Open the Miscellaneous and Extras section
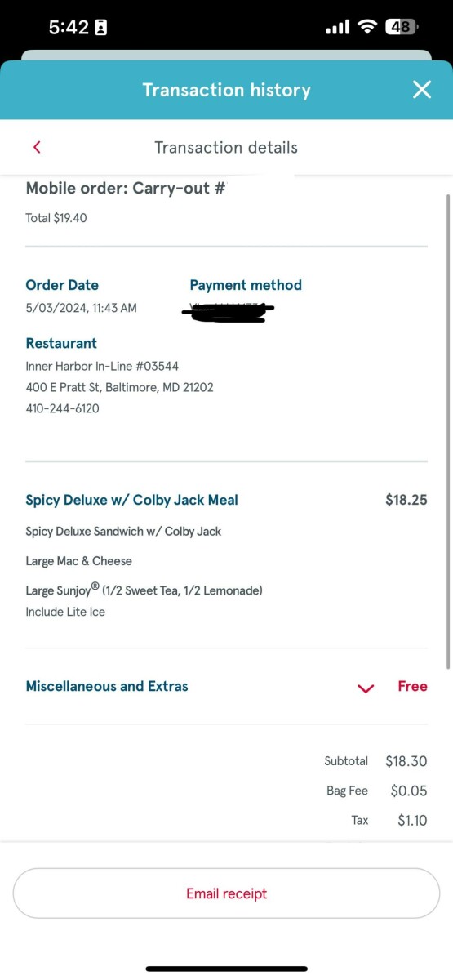 (x=226, y=687)
